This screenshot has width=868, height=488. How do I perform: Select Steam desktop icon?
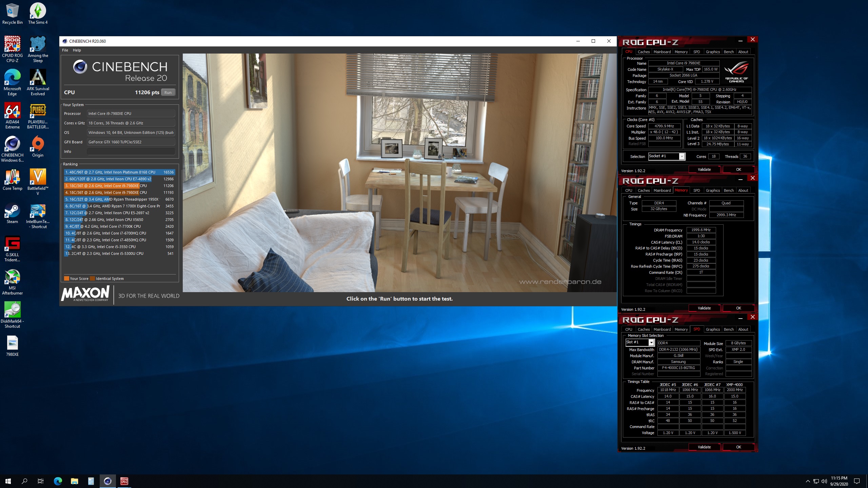point(13,213)
